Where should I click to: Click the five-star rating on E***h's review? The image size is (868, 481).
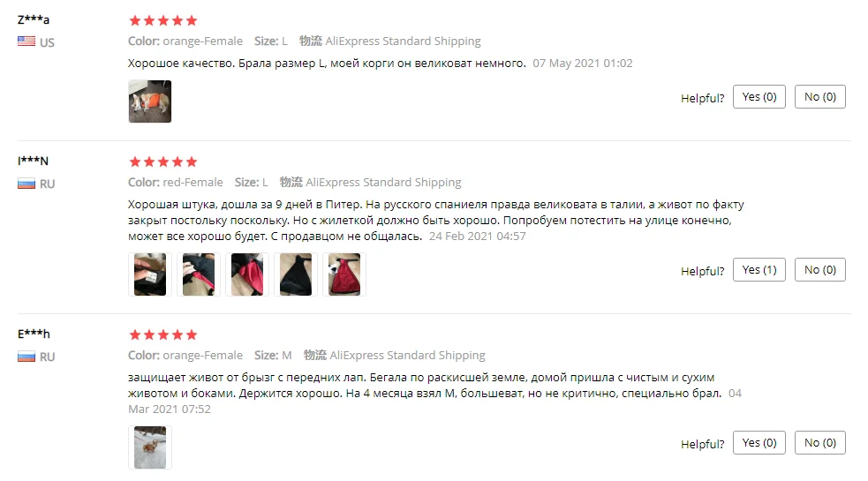162,334
